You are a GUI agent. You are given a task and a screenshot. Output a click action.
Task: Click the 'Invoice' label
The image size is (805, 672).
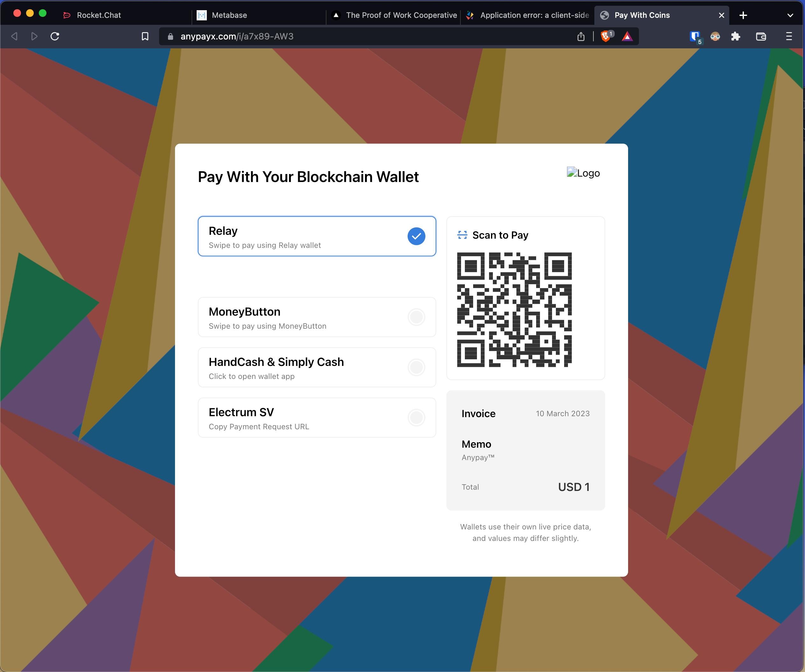click(479, 414)
